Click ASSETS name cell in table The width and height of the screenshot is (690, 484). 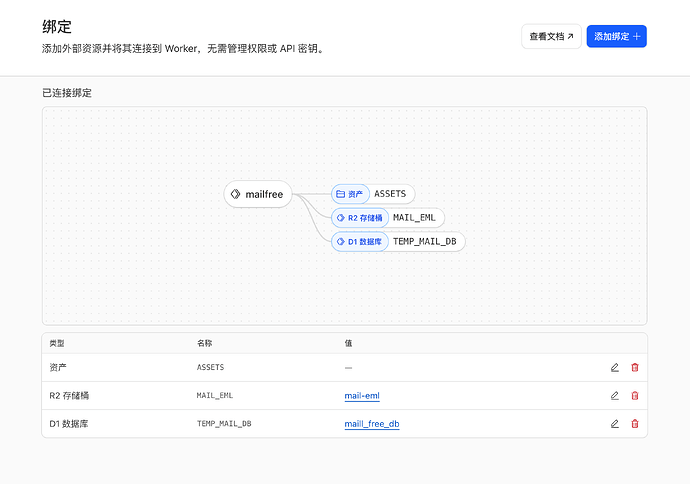click(x=210, y=367)
